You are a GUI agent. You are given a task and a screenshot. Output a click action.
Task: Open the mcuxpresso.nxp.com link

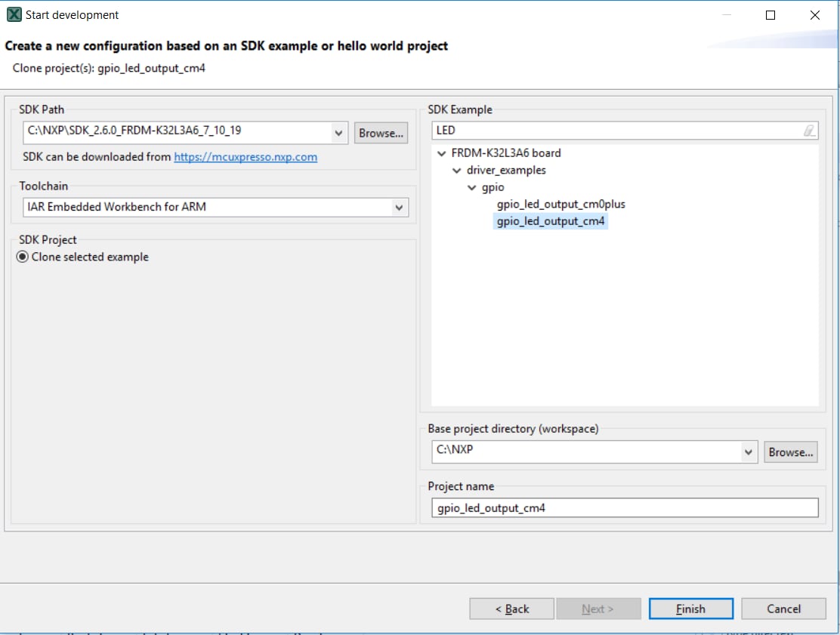246,157
